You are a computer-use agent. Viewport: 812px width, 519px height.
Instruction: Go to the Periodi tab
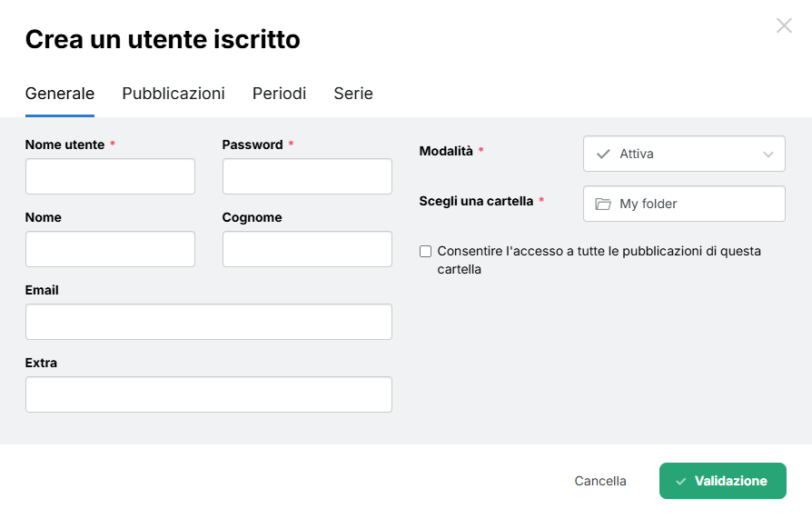point(279,94)
